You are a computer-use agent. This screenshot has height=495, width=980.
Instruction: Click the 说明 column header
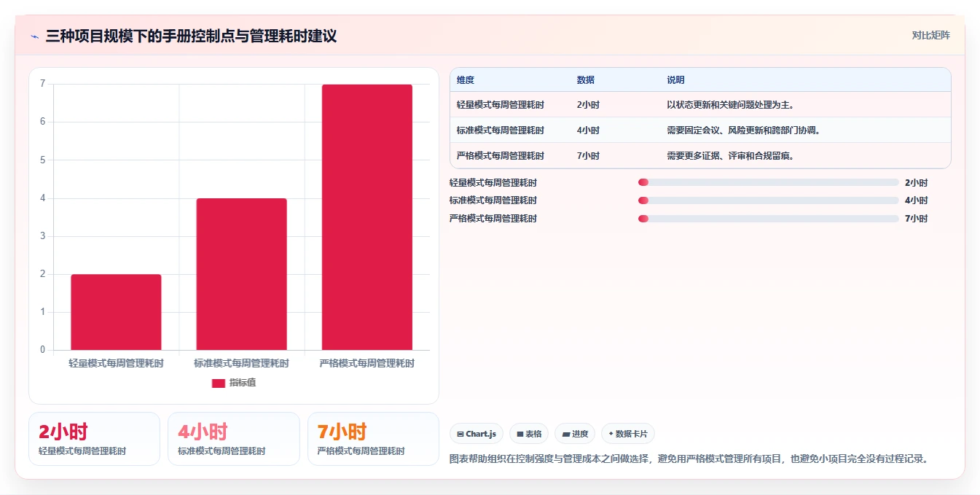click(675, 80)
